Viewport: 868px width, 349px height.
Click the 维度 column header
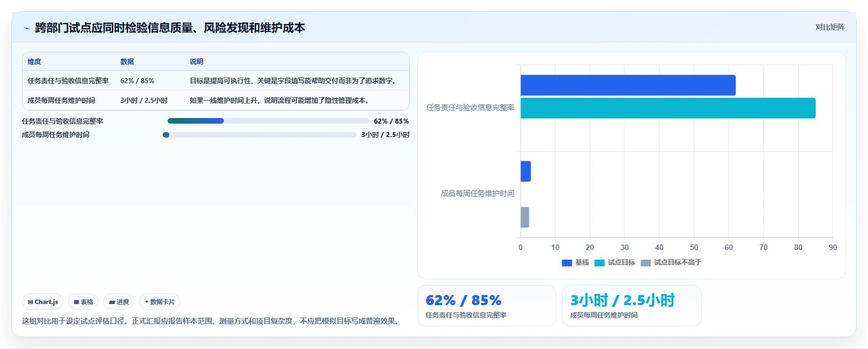(x=34, y=62)
